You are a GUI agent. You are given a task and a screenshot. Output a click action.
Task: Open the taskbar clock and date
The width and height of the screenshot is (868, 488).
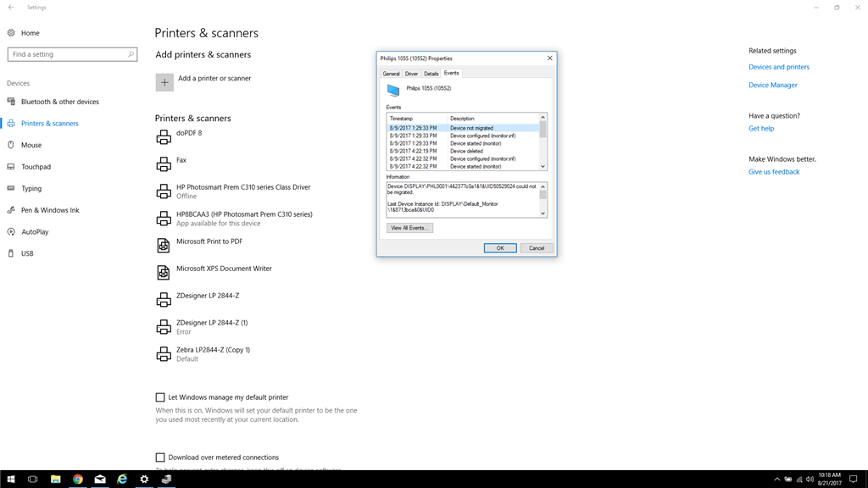click(829, 480)
